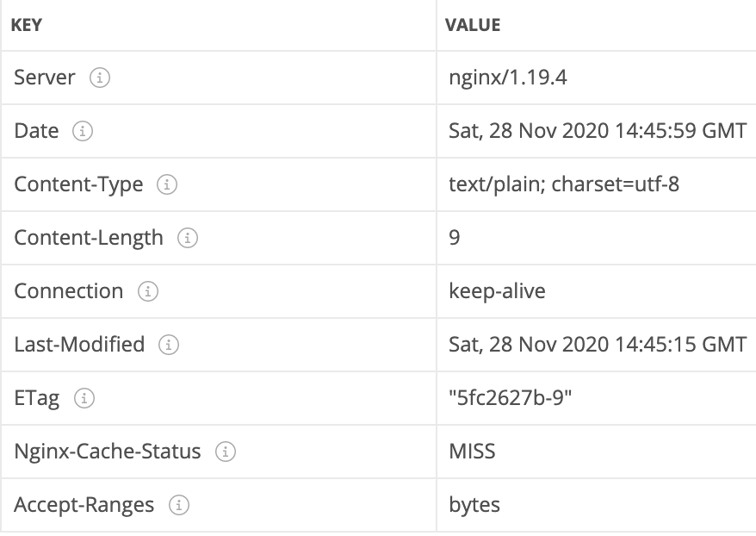Click the info icon beside Nginx-Cache-Status
The image size is (756, 536).
click(x=225, y=452)
